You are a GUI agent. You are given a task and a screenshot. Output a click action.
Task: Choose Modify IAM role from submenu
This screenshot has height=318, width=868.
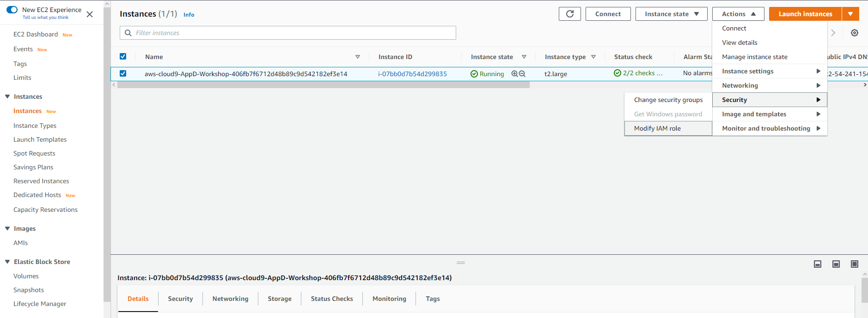coord(657,128)
